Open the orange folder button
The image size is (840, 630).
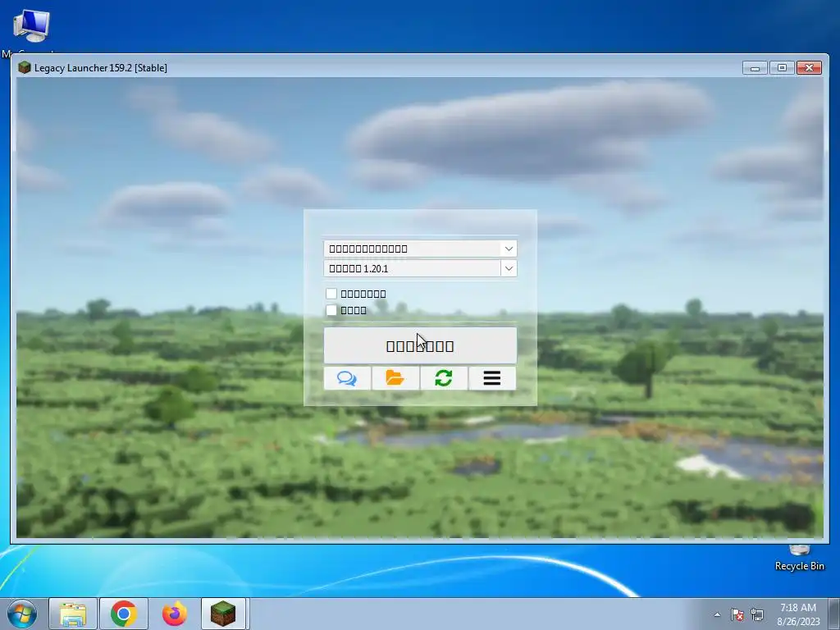click(395, 378)
